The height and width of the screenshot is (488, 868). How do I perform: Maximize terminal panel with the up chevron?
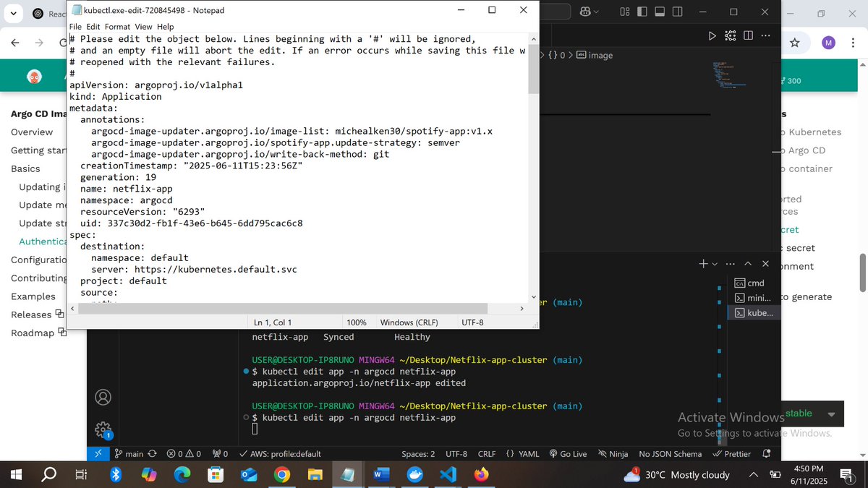[x=748, y=264]
